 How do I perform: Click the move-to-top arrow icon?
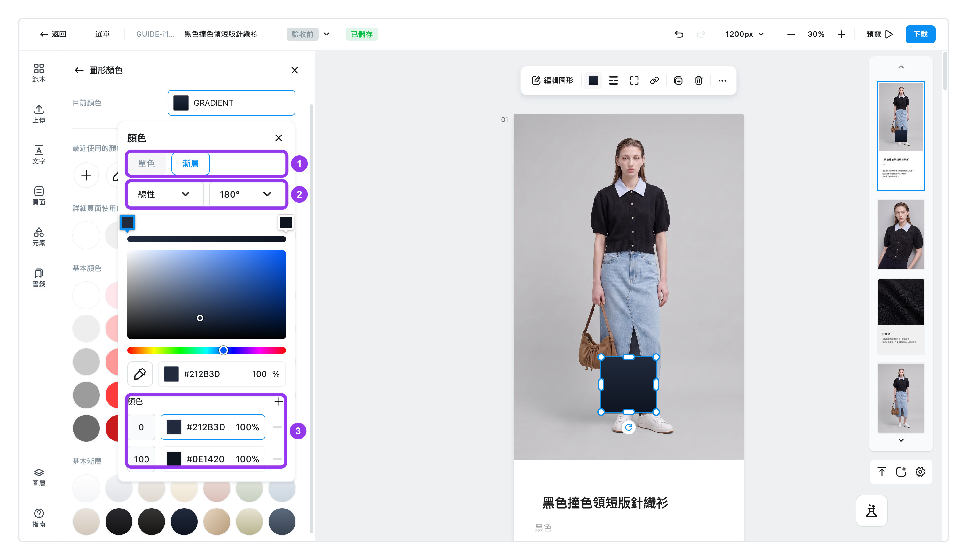[x=881, y=471]
